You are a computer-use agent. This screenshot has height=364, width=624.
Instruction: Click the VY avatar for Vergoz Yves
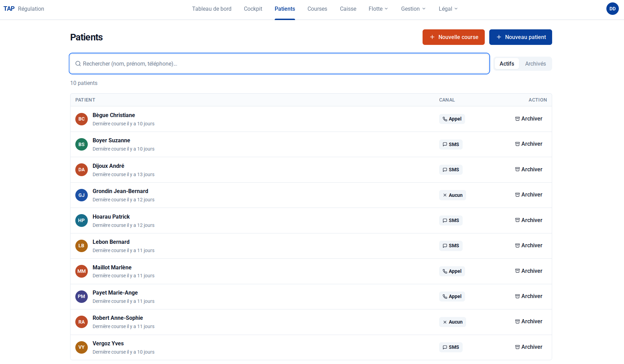(x=82, y=347)
